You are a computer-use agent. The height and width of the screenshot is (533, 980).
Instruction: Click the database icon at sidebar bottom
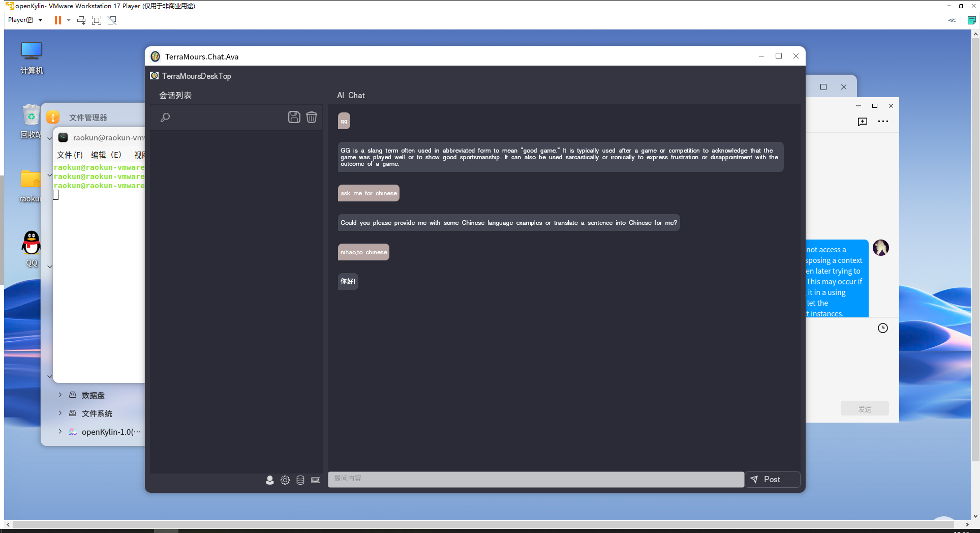(x=300, y=480)
